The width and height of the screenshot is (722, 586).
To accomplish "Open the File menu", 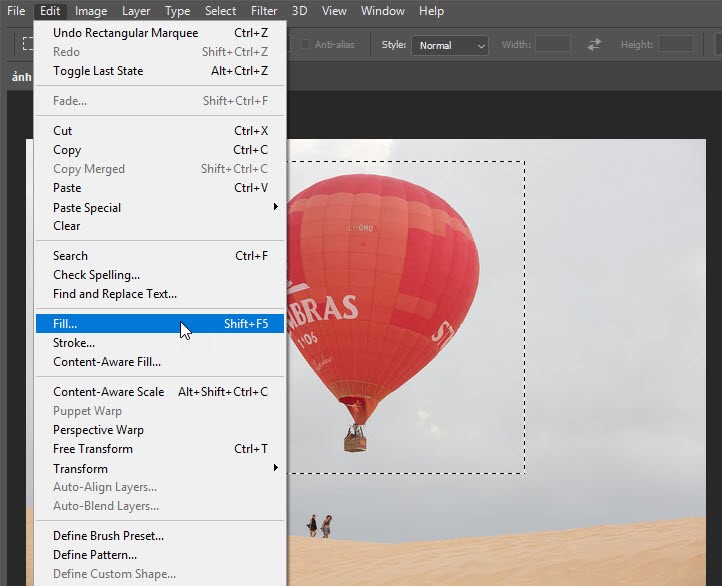I will pos(16,11).
